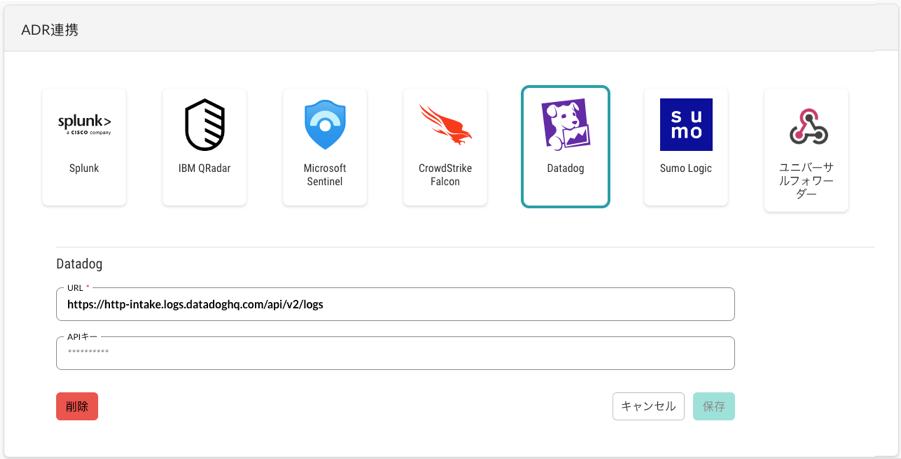Click the 'Microsoft Sentinel' label text
The height and width of the screenshot is (459, 901).
point(325,175)
